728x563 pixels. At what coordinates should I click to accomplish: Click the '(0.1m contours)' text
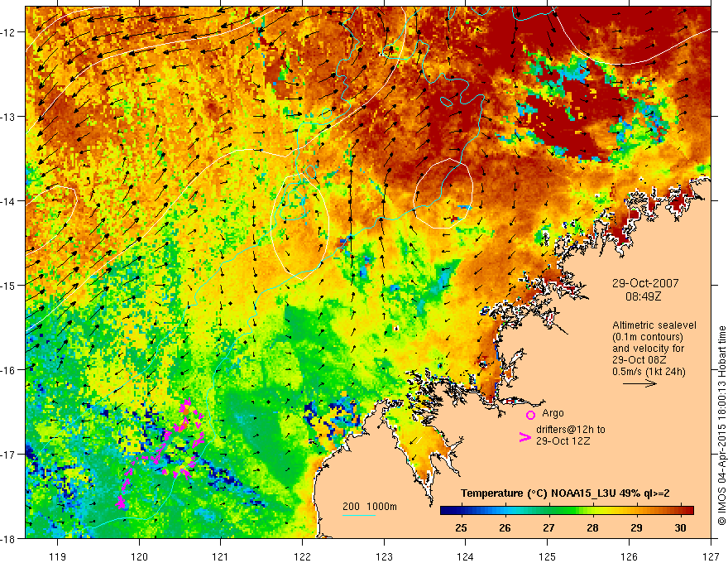[648, 337]
